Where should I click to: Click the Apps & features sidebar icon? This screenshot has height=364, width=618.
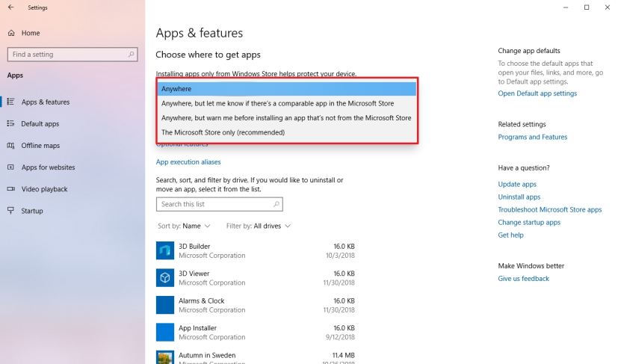11,102
